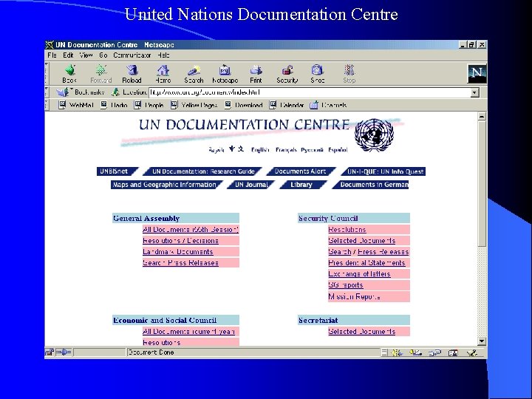Open Radio personal toolbar shortcut
The image size is (532, 399).
[x=115, y=105]
